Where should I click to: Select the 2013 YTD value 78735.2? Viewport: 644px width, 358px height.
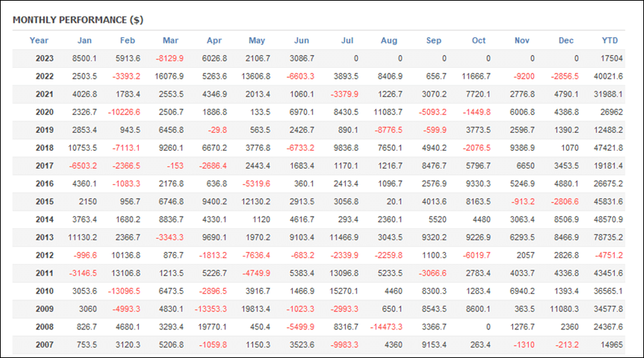point(608,237)
